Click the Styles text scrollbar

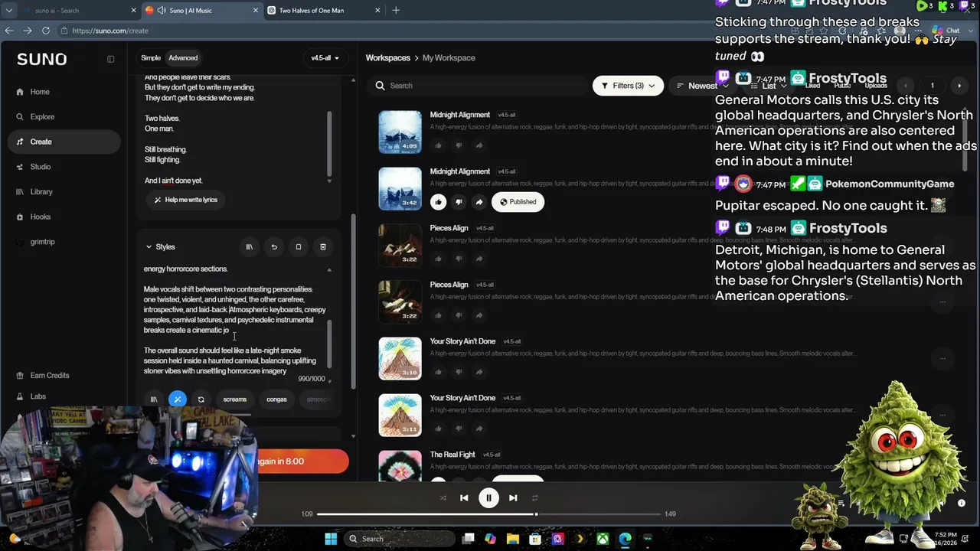[x=329, y=343]
